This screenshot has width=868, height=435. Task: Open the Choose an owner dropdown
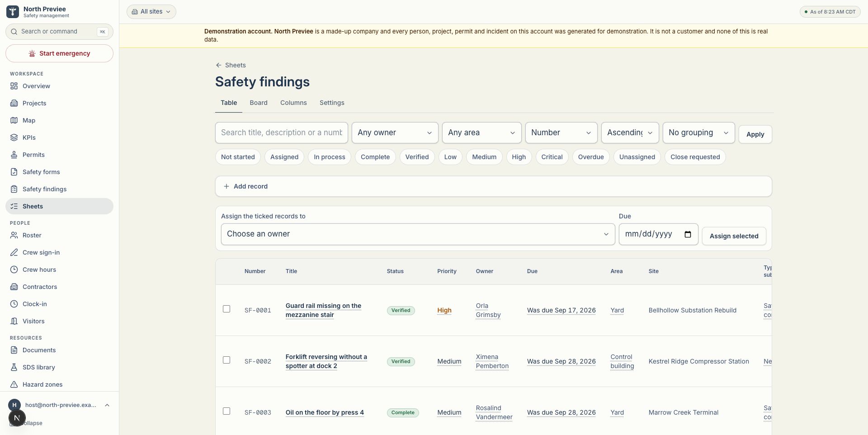(418, 234)
